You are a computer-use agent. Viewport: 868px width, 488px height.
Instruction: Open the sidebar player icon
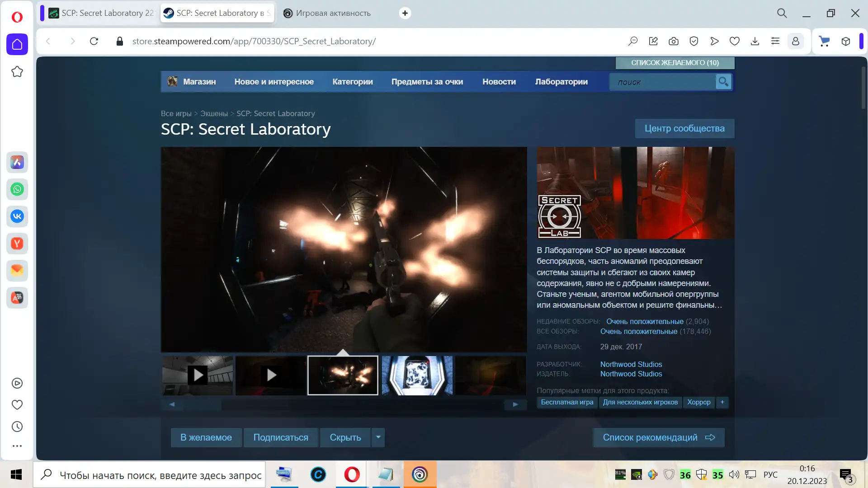(17, 383)
